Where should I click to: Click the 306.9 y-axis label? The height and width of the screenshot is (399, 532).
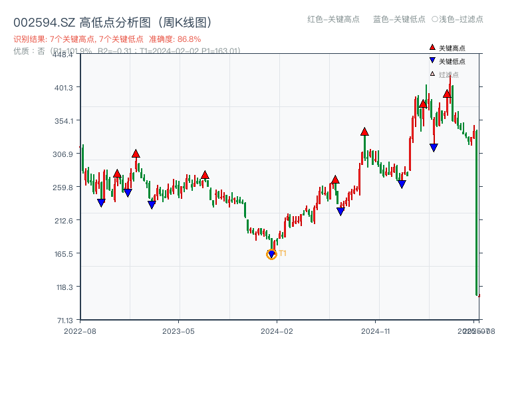click(x=63, y=154)
